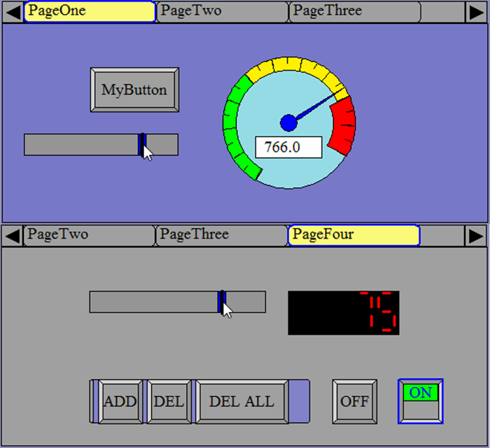490x448 pixels.
Task: Click the ADD button
Action: [x=120, y=402]
